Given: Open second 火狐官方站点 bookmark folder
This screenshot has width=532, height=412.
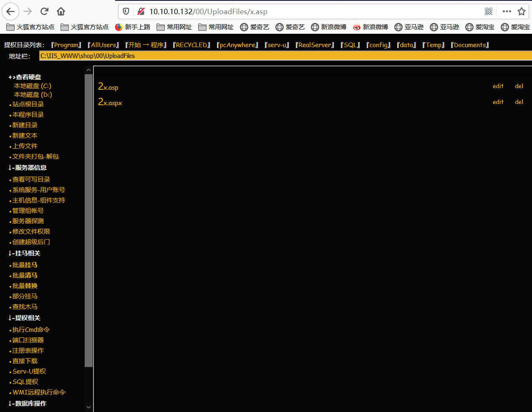Looking at the screenshot, I should point(84,27).
